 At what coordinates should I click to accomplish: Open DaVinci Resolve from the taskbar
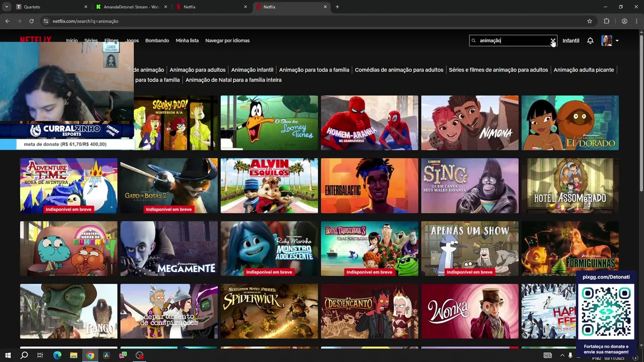point(107,355)
